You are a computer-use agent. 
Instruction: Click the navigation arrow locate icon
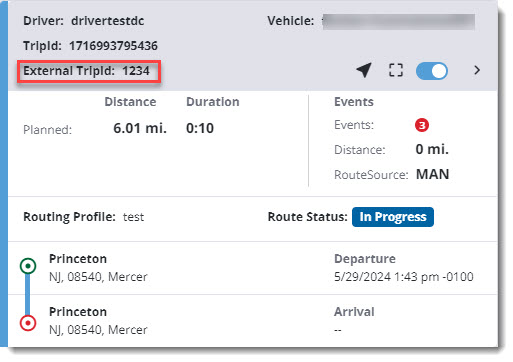364,70
